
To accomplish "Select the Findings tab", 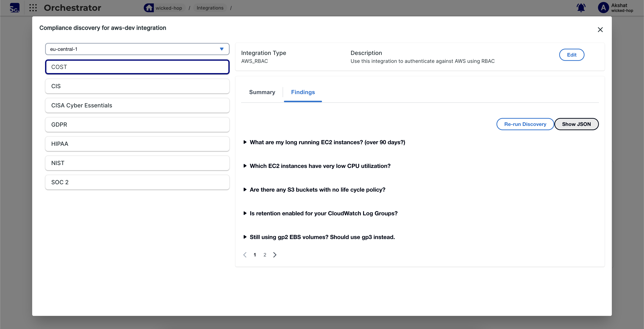I will 303,92.
